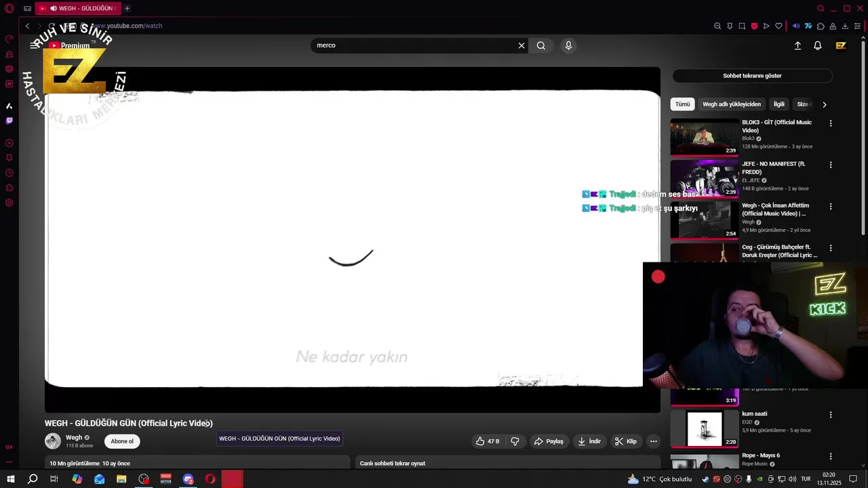Subscribe with the Abone ol button

tap(122, 441)
